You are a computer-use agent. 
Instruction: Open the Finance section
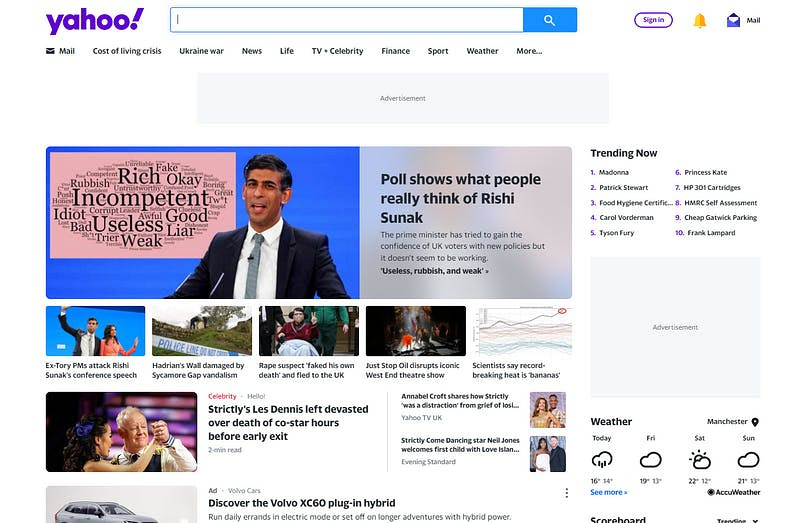pyautogui.click(x=395, y=51)
